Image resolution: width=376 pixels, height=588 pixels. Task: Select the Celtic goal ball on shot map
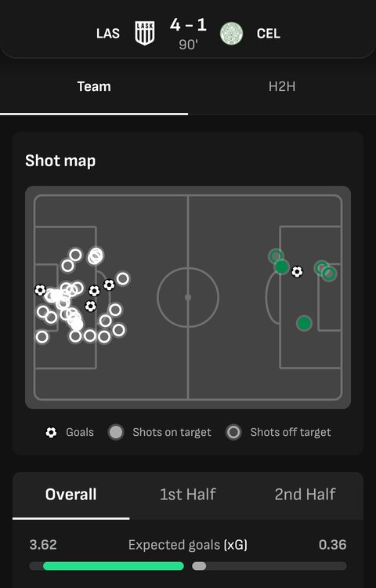(298, 271)
